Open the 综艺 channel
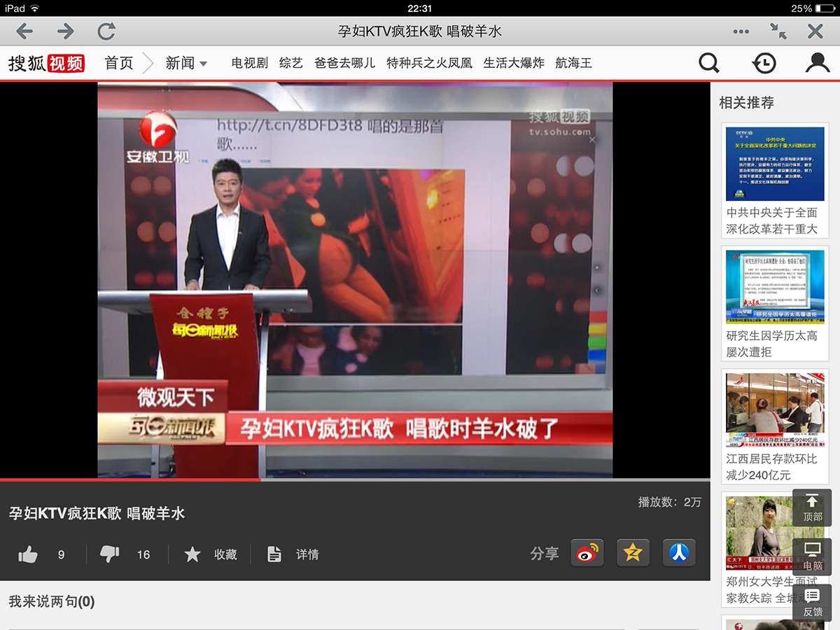840x630 pixels. click(291, 63)
